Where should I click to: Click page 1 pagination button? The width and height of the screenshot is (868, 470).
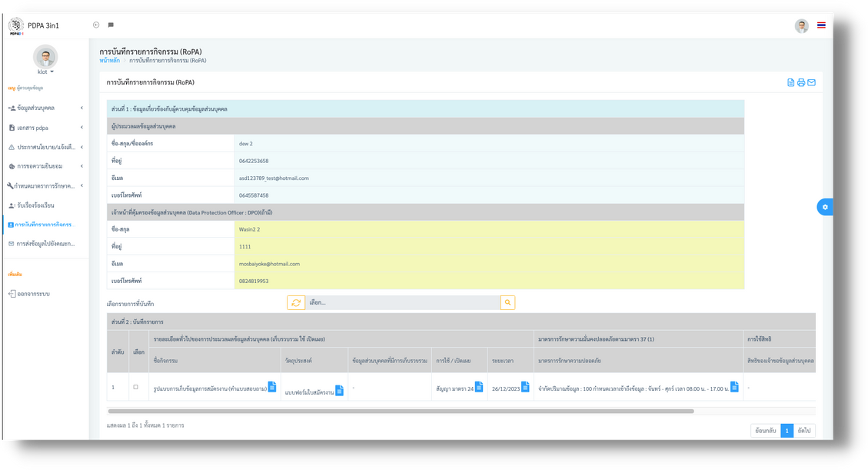point(787,431)
